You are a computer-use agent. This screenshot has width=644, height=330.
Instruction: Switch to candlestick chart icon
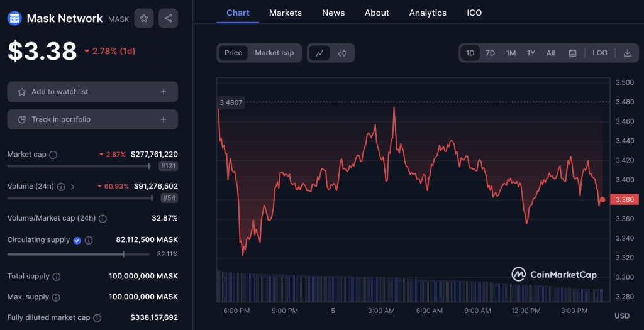click(x=341, y=53)
